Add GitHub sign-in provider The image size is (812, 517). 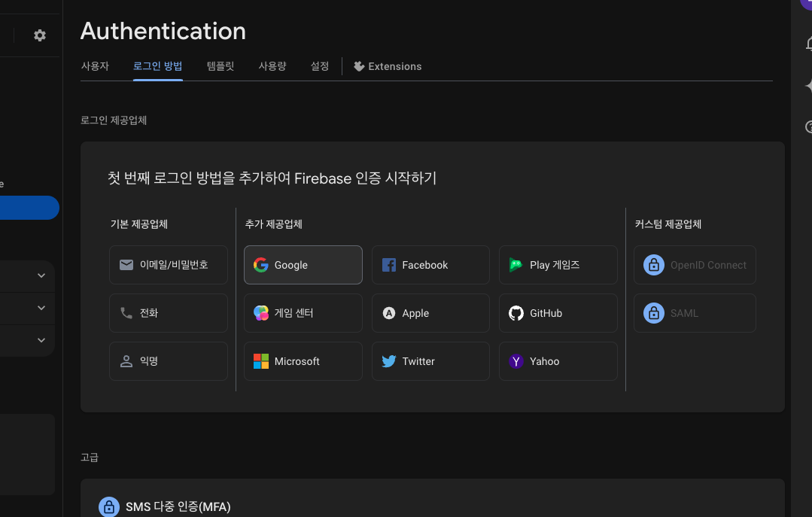click(558, 313)
